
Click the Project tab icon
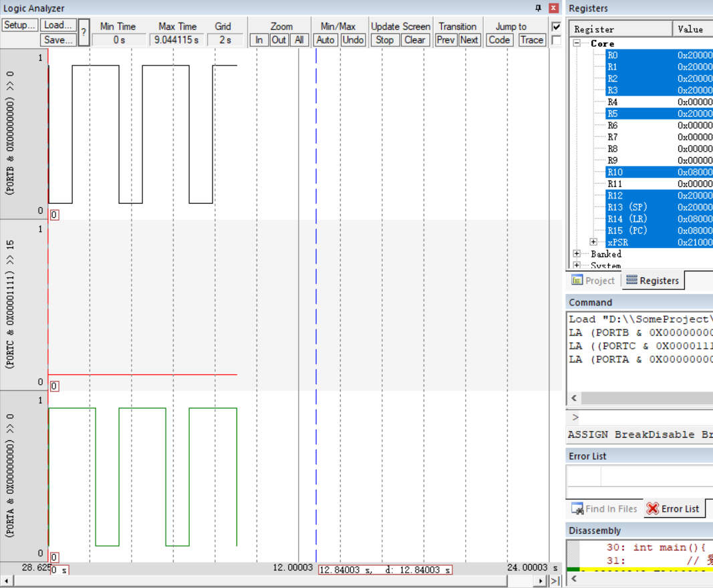click(x=577, y=281)
